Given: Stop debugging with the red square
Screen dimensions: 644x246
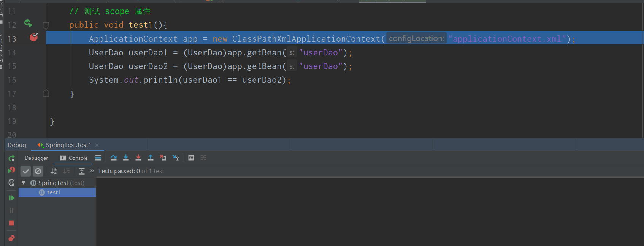Looking at the screenshot, I should click(11, 223).
